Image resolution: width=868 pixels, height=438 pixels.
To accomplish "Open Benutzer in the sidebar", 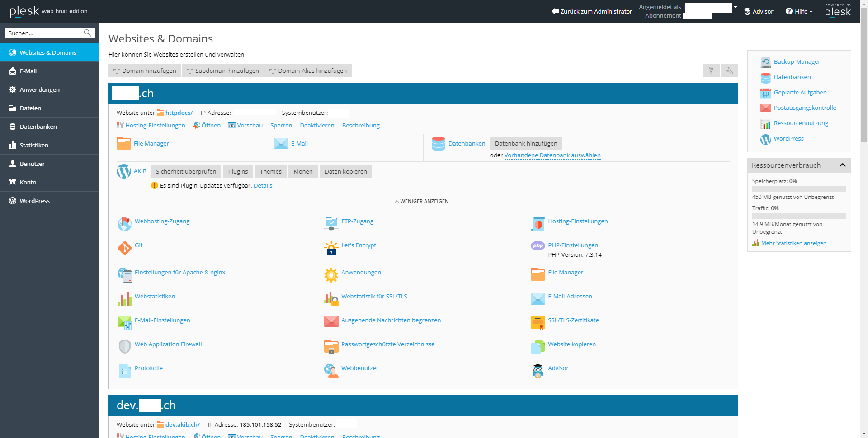I will click(50, 164).
